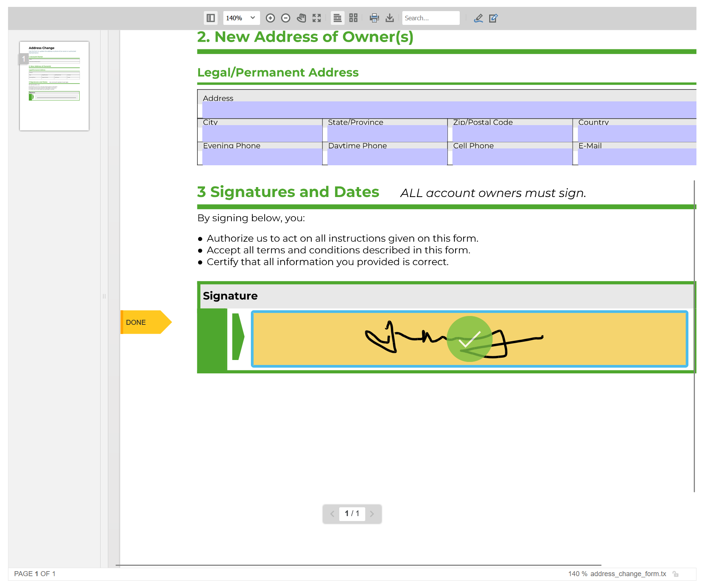Select the ink signature pen tool
The height and width of the screenshot is (588, 706).
coord(478,18)
